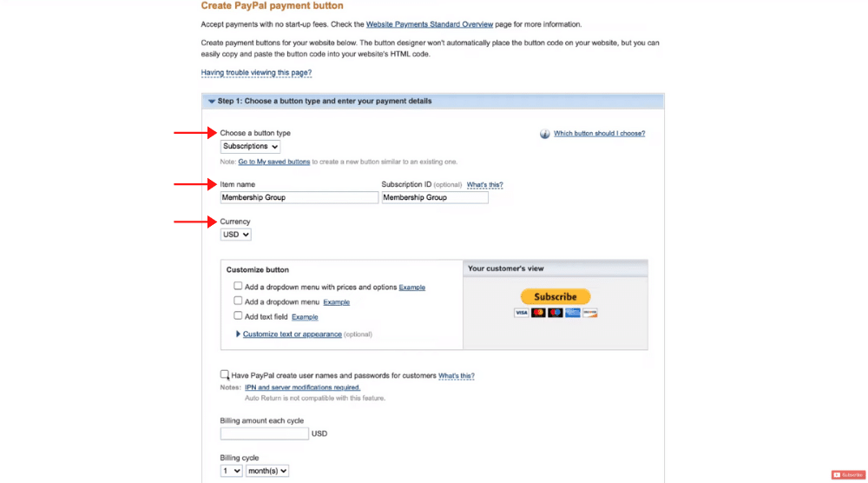Viewport: 868px width, 483px height.
Task: Click the American Express card icon
Action: [572, 313]
